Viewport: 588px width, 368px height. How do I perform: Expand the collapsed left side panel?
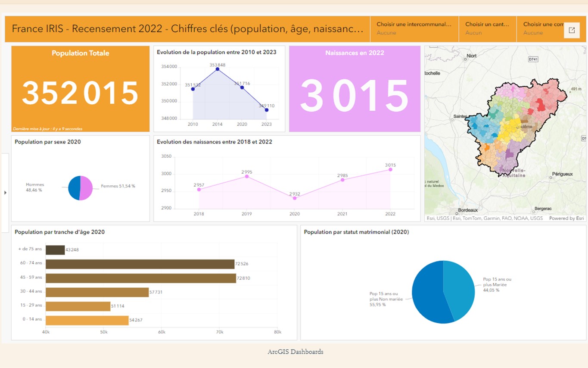tap(5, 193)
